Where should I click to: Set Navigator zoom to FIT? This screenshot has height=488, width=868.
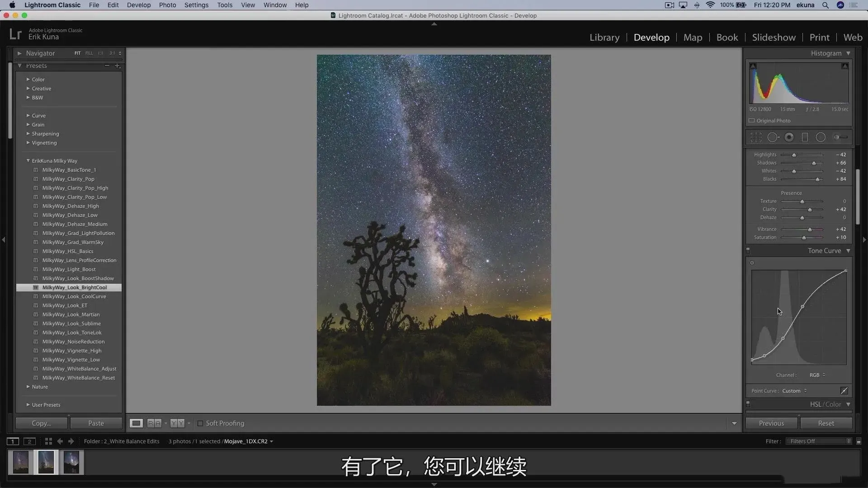coord(77,53)
